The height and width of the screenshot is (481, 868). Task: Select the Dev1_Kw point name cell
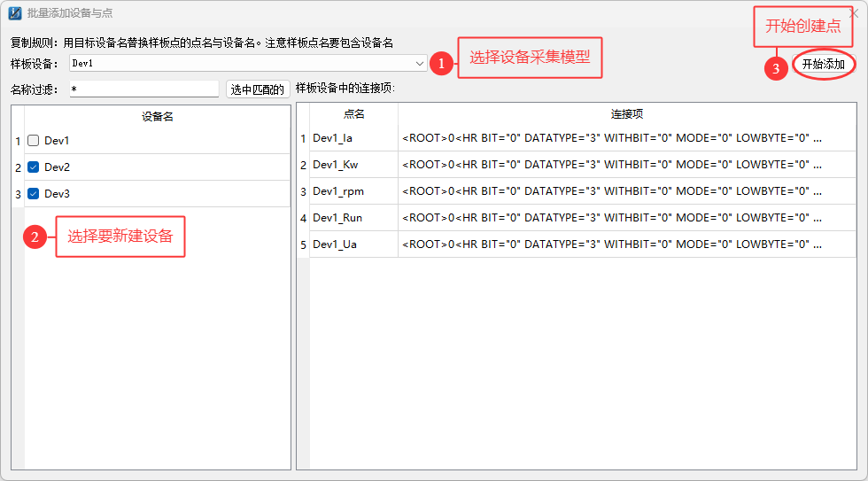(353, 165)
